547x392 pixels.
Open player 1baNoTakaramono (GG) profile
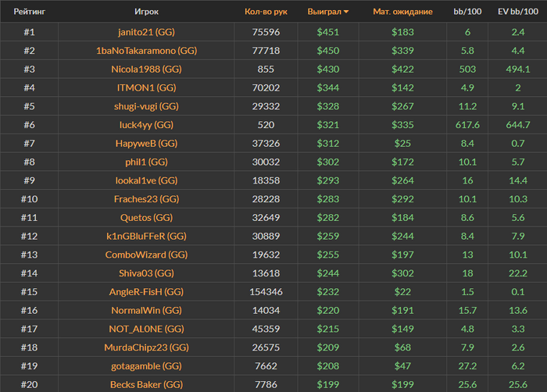point(146,50)
